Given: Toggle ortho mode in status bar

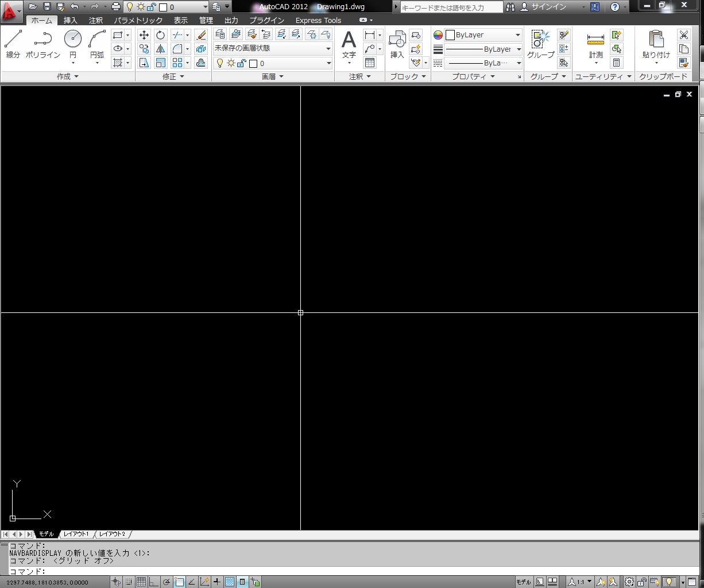Looking at the screenshot, I should (x=153, y=582).
